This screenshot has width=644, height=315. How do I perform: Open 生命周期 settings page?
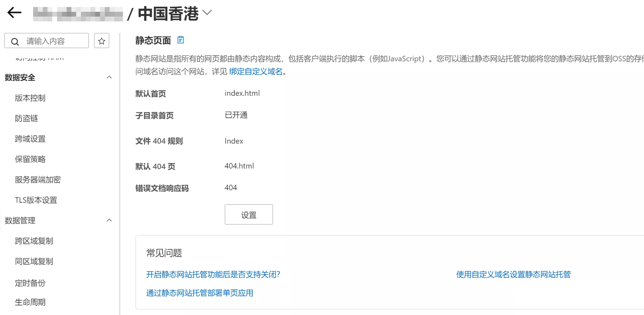coord(30,302)
